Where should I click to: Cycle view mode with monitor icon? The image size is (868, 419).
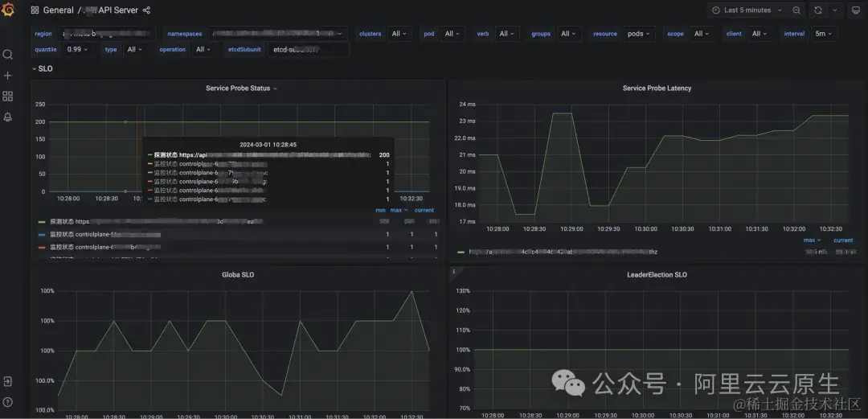pyautogui.click(x=855, y=10)
